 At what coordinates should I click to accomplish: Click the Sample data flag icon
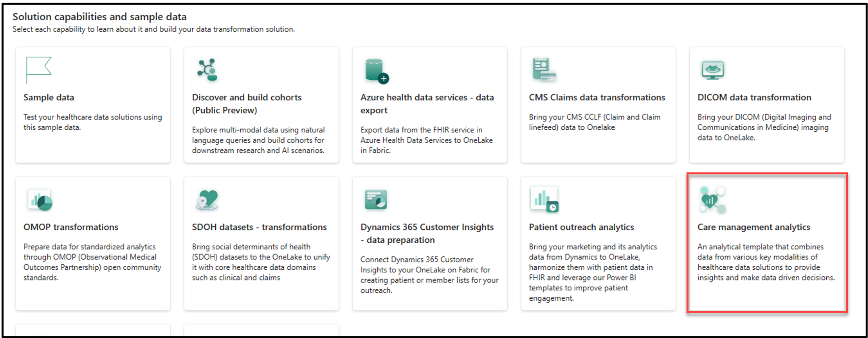pyautogui.click(x=39, y=70)
